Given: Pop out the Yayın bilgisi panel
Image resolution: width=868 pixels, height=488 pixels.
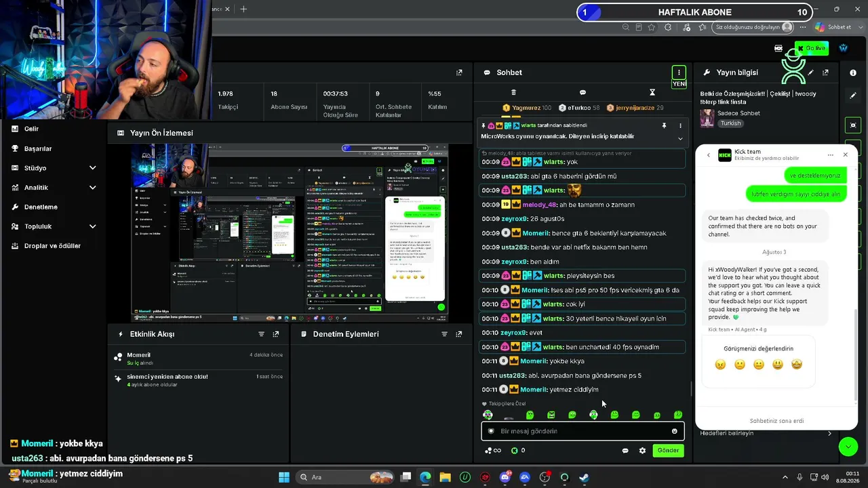Looking at the screenshot, I should (x=825, y=73).
